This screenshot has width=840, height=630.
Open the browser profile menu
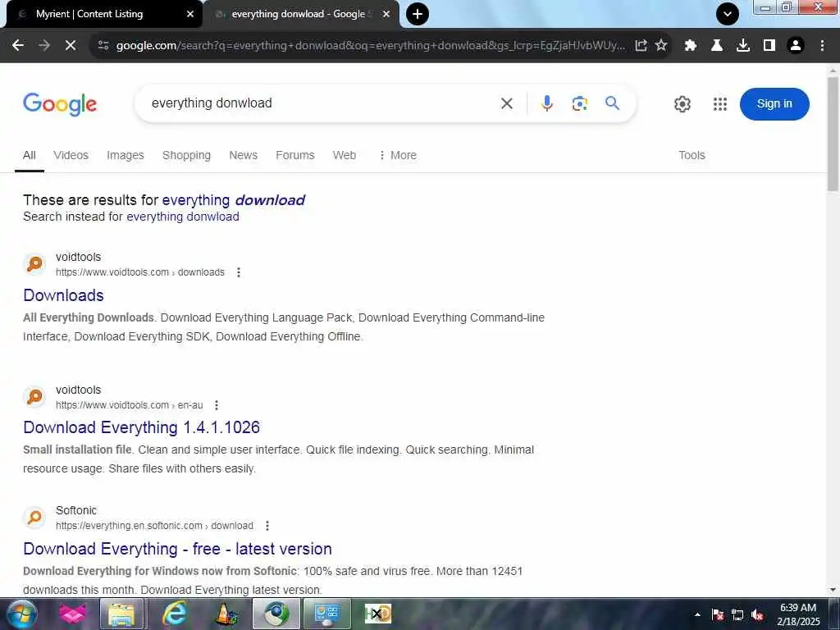(796, 46)
